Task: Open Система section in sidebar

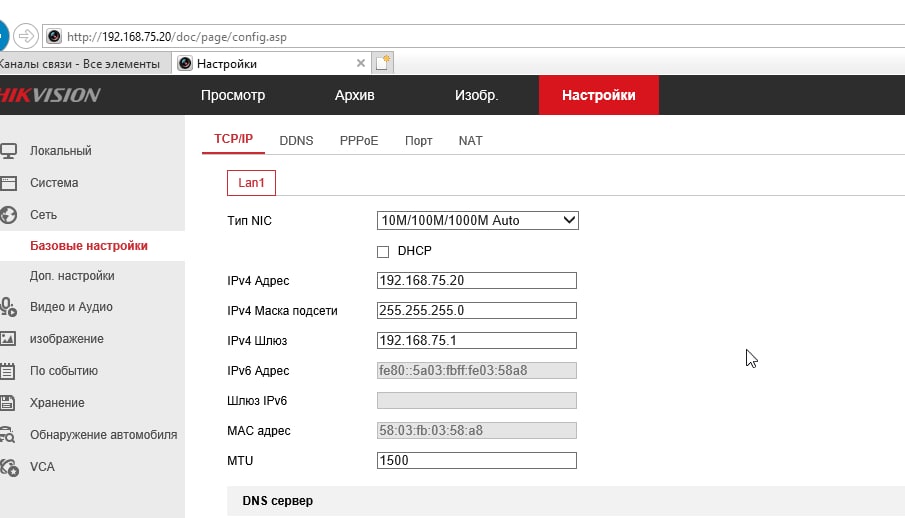Action: pos(54,183)
